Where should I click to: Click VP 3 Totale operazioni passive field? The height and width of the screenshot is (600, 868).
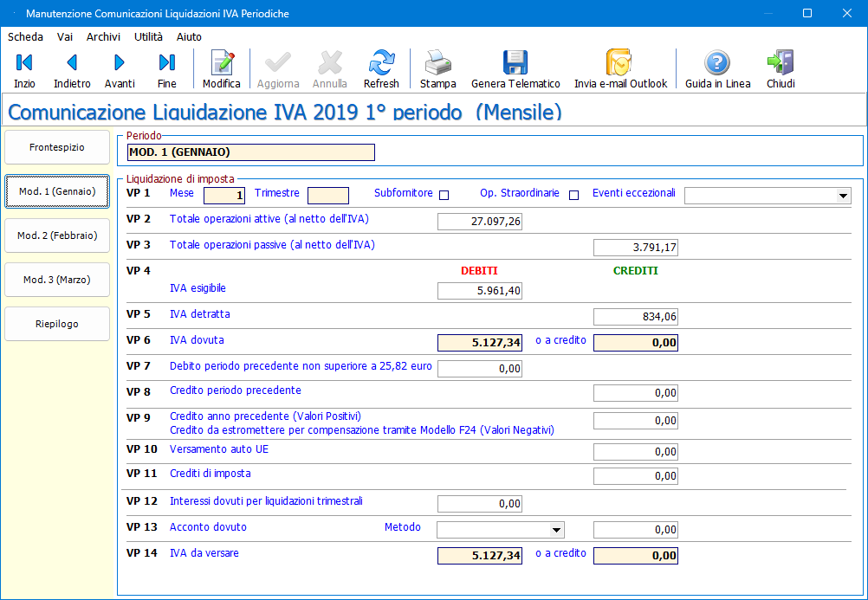(636, 248)
